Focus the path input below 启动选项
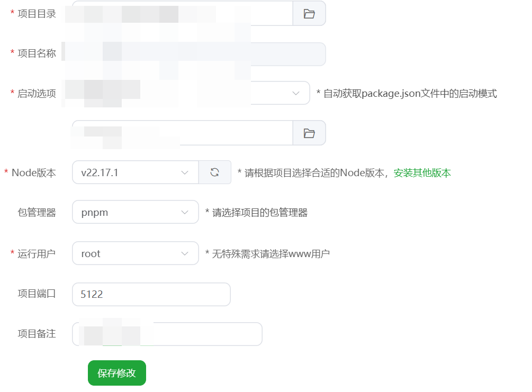 (183, 133)
